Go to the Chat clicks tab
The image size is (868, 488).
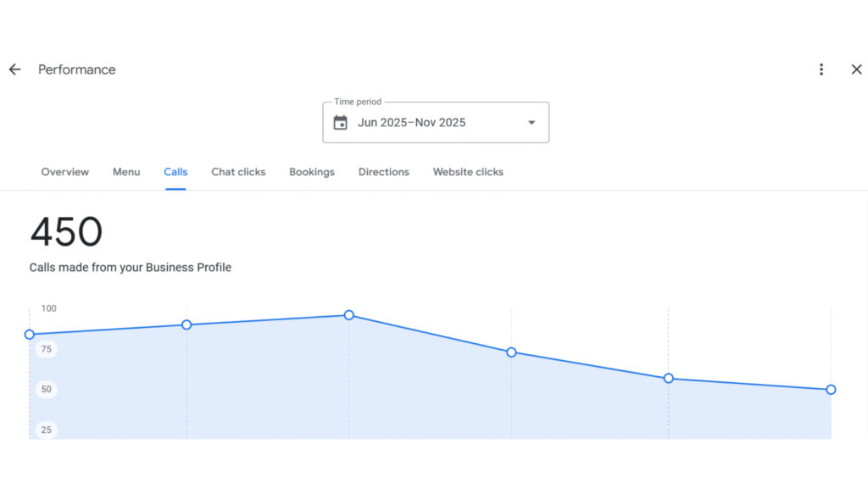click(238, 172)
